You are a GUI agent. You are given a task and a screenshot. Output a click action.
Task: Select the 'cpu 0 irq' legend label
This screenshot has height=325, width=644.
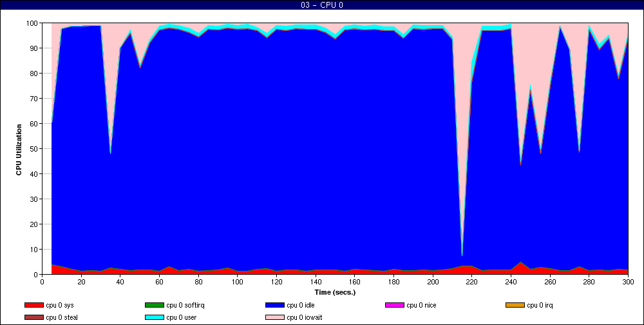pos(540,305)
